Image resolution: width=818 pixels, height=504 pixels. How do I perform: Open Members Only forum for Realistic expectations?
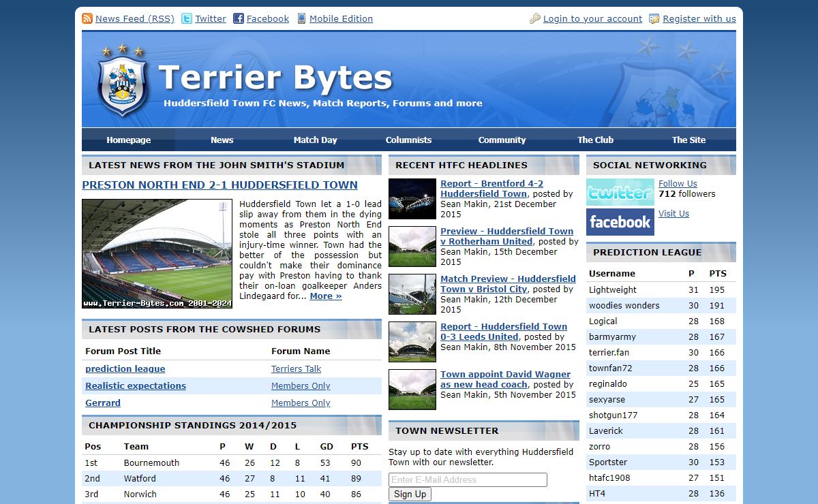[301, 385]
